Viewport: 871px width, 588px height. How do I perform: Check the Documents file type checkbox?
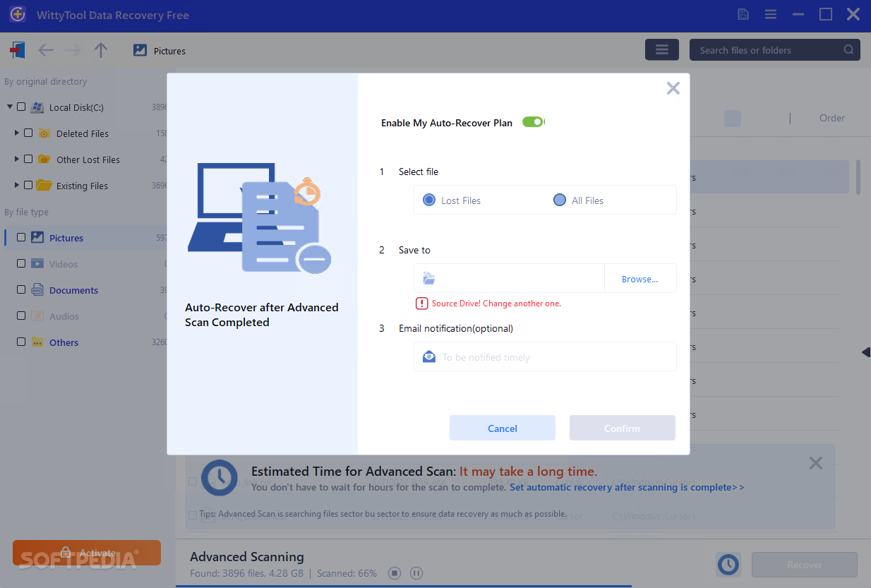click(x=21, y=289)
